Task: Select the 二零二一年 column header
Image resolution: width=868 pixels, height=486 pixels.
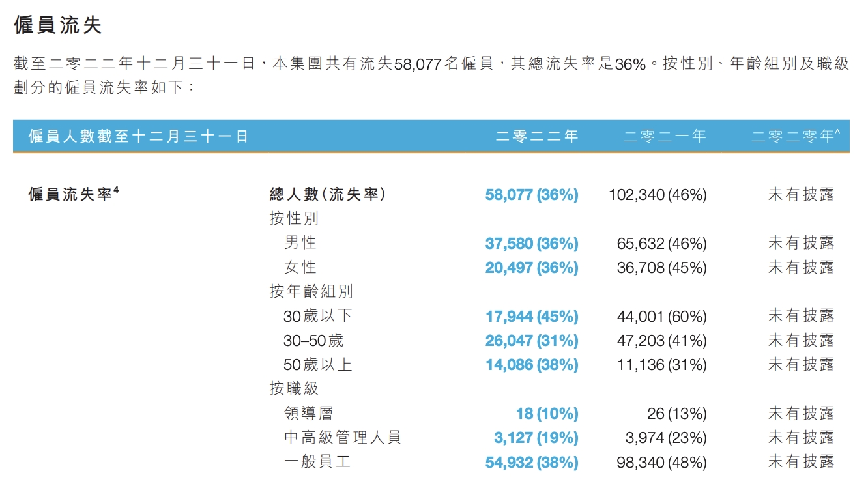Action: (665, 136)
